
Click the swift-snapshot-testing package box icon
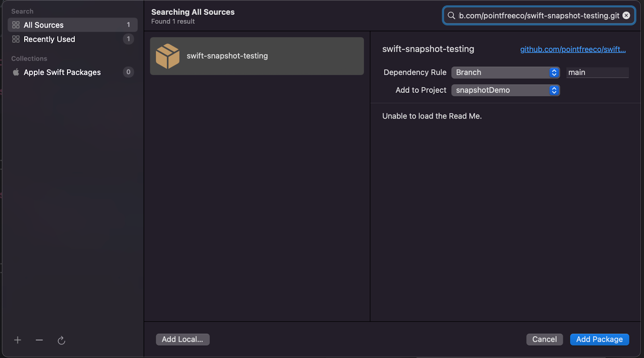coord(167,56)
